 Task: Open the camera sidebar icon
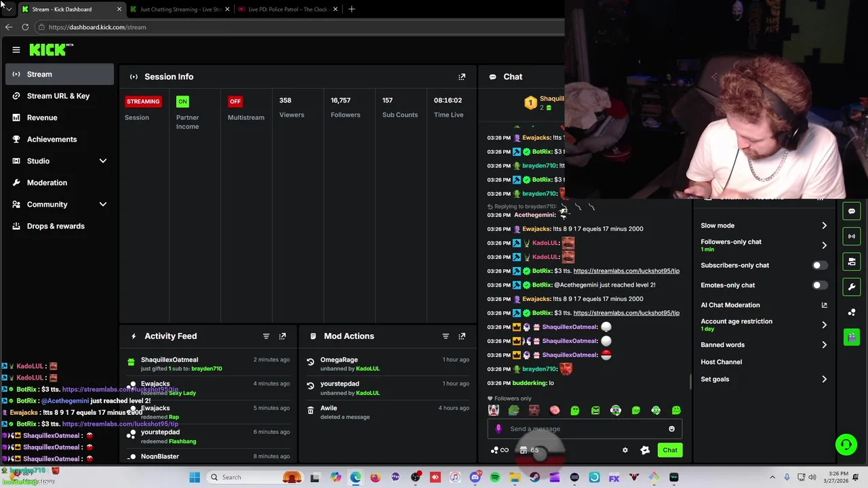tap(852, 261)
